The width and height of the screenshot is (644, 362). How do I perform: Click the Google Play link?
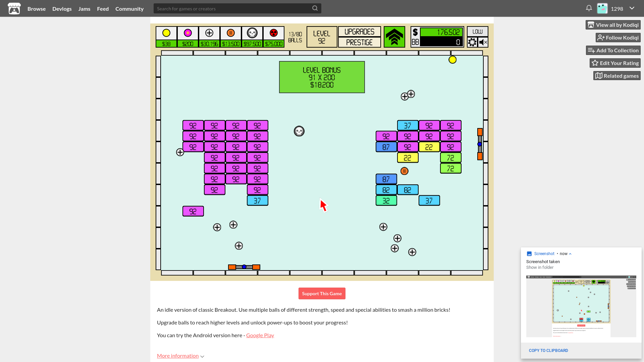pyautogui.click(x=260, y=335)
